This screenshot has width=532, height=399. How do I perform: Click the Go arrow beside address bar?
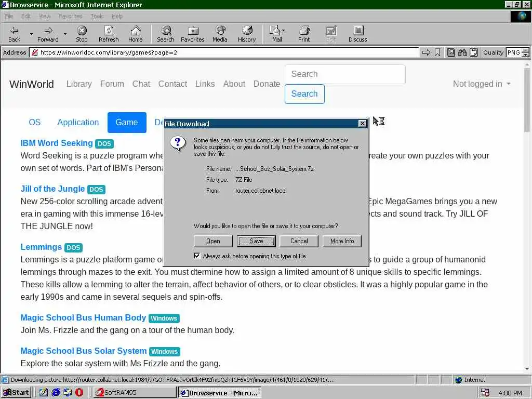coord(426,52)
